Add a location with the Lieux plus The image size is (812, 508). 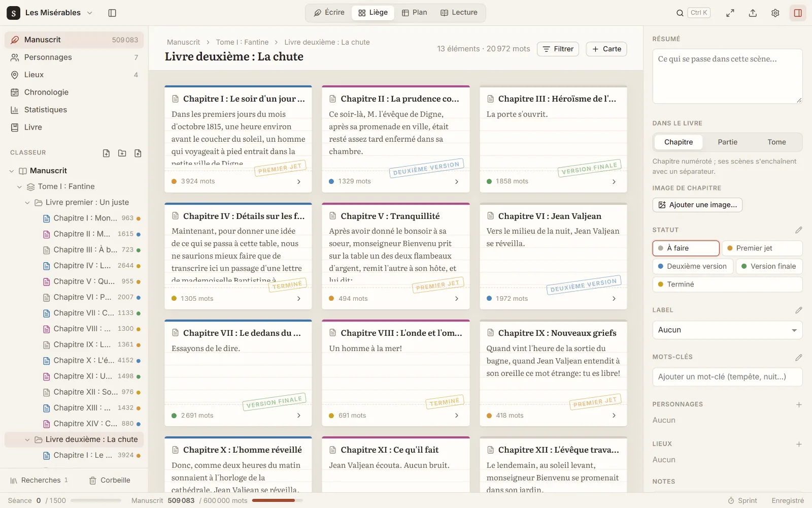click(x=799, y=444)
